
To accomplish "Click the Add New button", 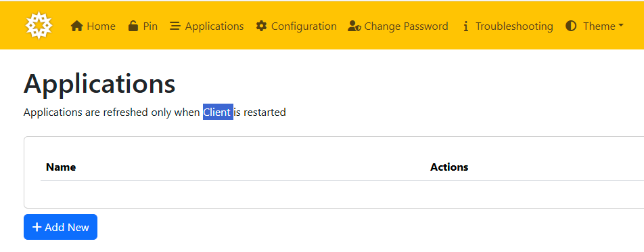I will (x=60, y=227).
